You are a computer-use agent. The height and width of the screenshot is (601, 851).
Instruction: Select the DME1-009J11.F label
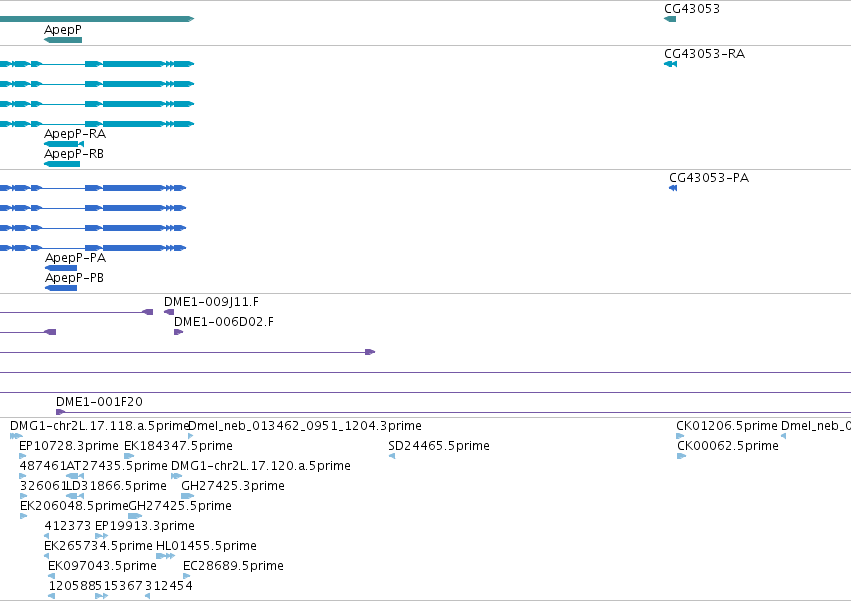pyautogui.click(x=211, y=302)
